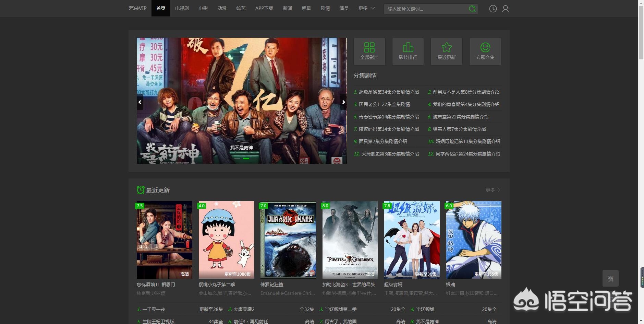Click the QR code floating button
Image resolution: width=644 pixels, height=324 pixels.
point(610,278)
